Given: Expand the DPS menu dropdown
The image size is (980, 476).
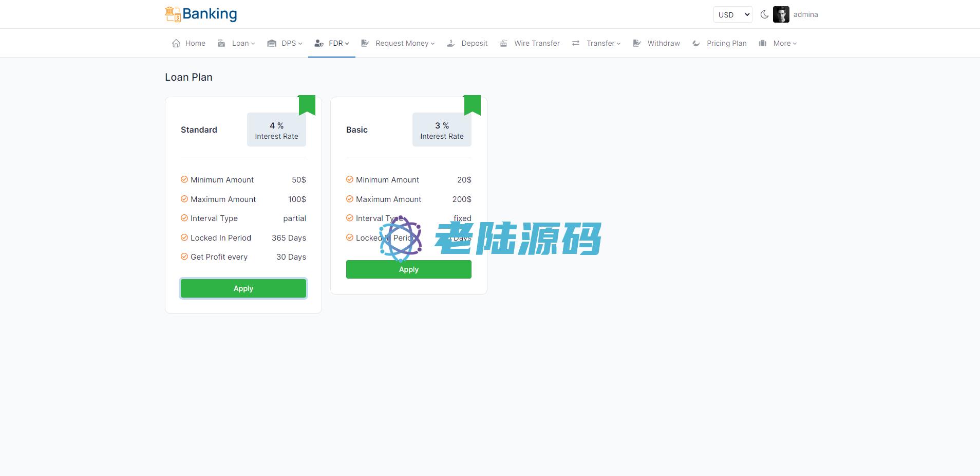Looking at the screenshot, I should pyautogui.click(x=291, y=43).
